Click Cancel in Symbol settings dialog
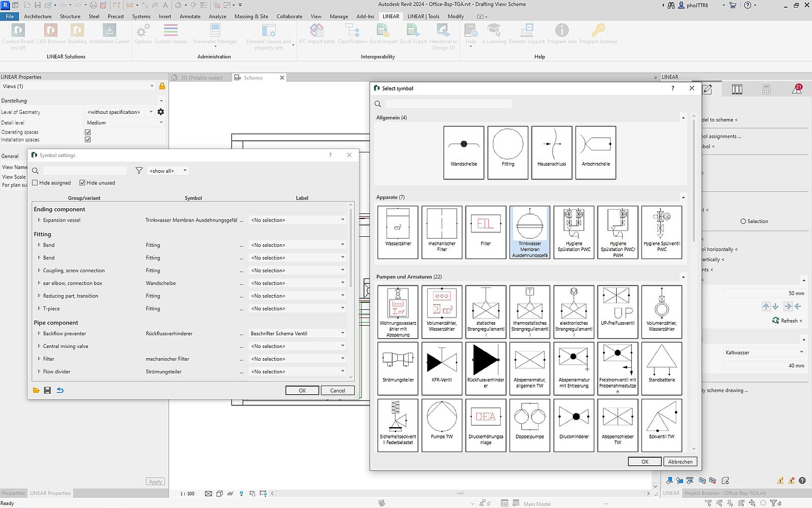 (x=337, y=391)
